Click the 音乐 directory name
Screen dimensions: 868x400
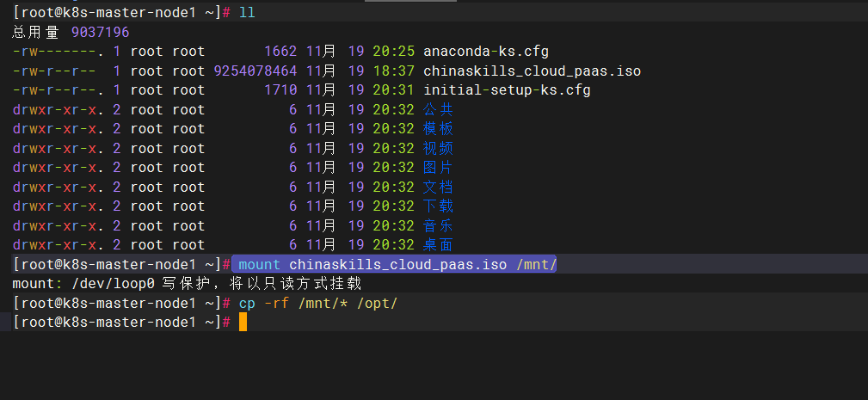coord(438,225)
